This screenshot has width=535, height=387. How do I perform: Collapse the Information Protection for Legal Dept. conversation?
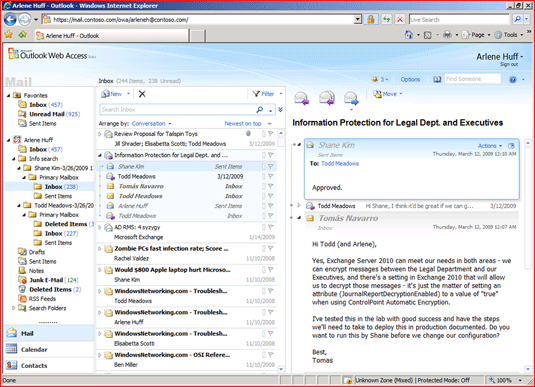[100, 155]
